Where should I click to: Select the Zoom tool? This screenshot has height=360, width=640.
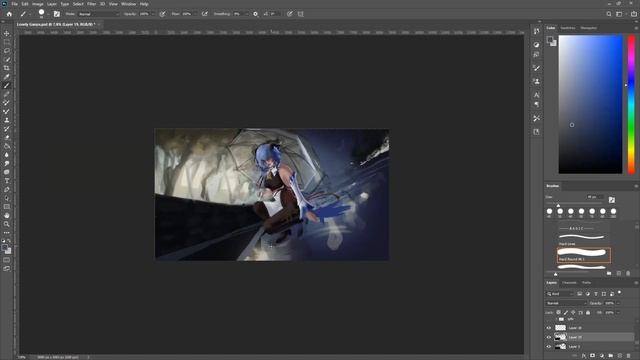pos(7,224)
